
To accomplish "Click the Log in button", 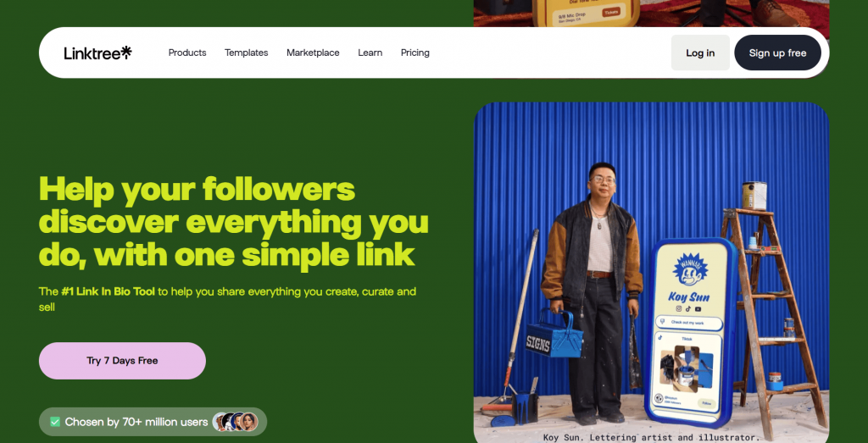I will [x=700, y=53].
